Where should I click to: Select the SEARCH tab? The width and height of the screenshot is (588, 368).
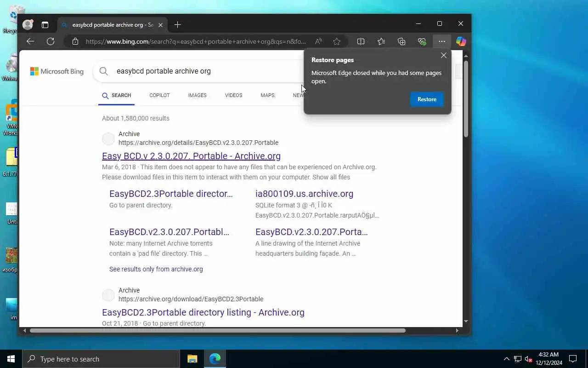(x=117, y=96)
